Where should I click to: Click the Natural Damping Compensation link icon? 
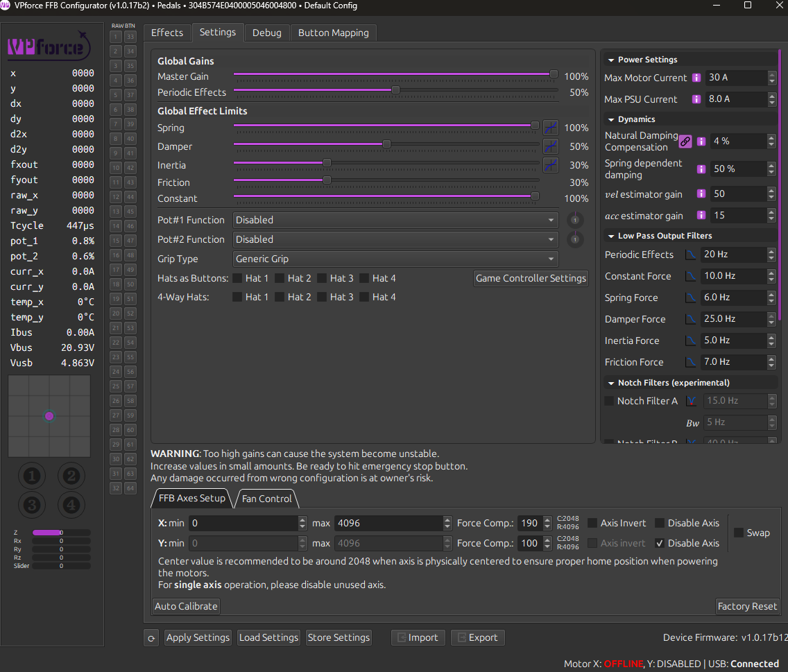click(x=685, y=141)
